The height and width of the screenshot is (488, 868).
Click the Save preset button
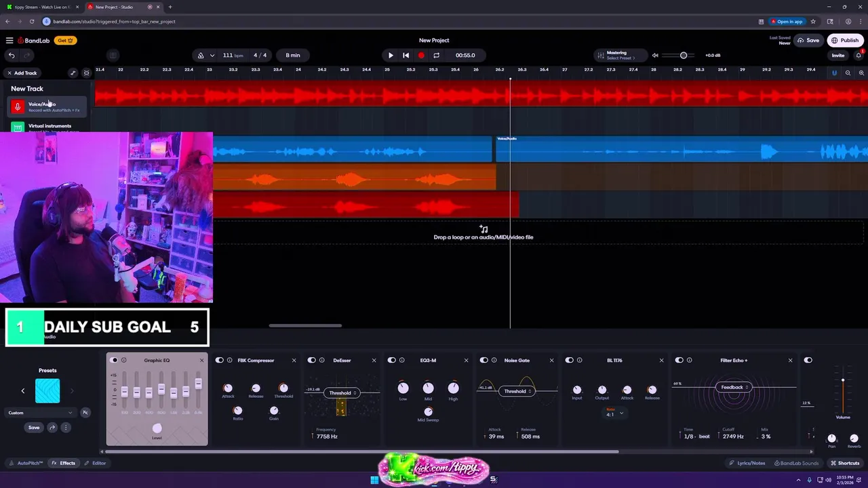pos(34,428)
